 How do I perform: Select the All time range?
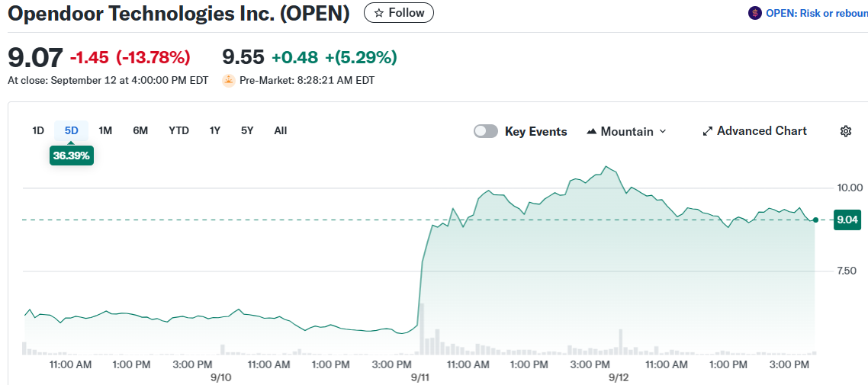point(281,130)
